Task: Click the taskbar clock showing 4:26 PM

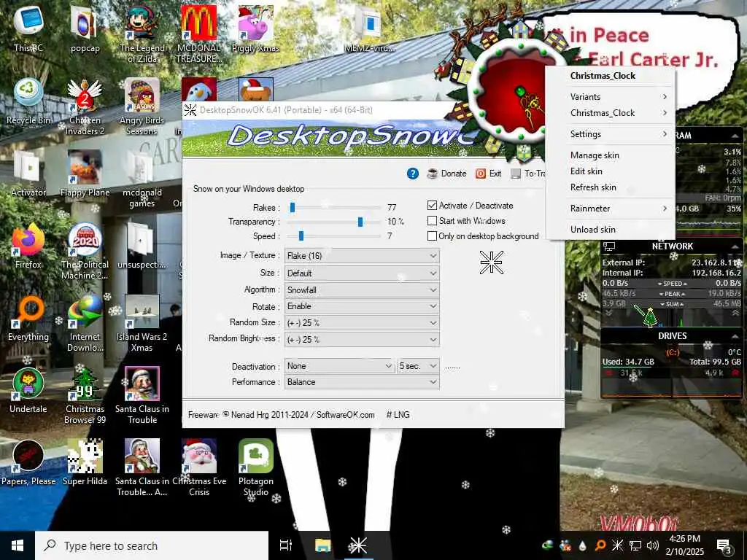Action: 686,545
